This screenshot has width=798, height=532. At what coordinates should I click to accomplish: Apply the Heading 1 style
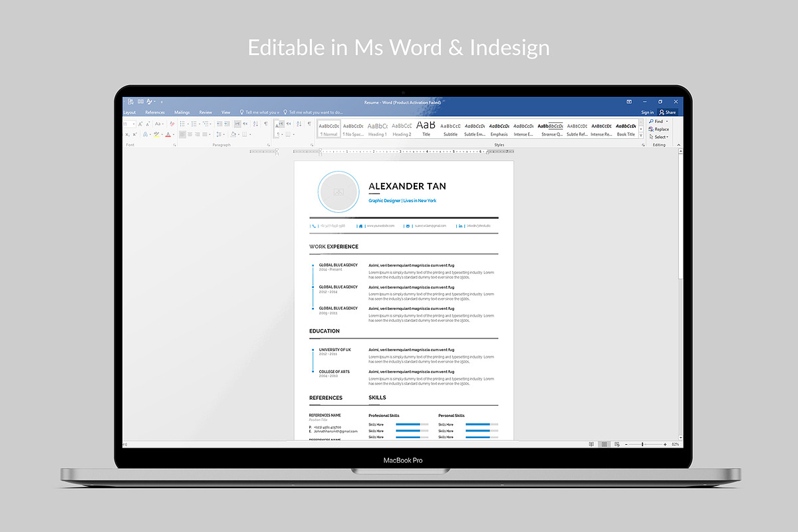(377, 129)
